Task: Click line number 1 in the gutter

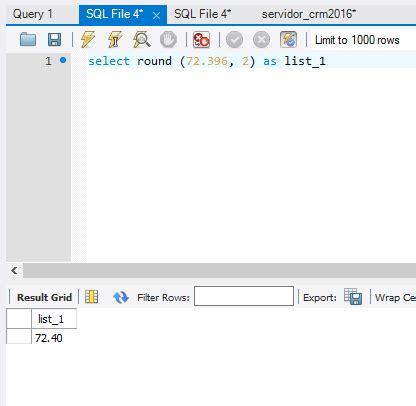Action: [48, 61]
